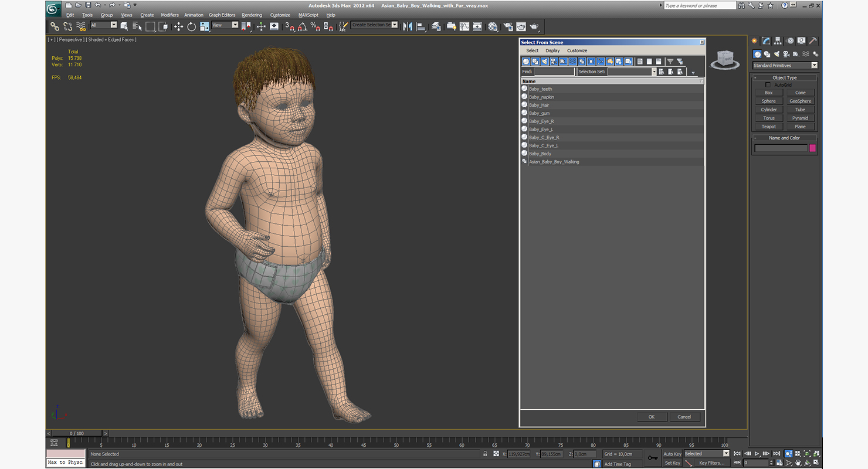Image resolution: width=868 pixels, height=469 pixels.
Task: Click Bind to Space Warp tool
Action: (x=82, y=26)
